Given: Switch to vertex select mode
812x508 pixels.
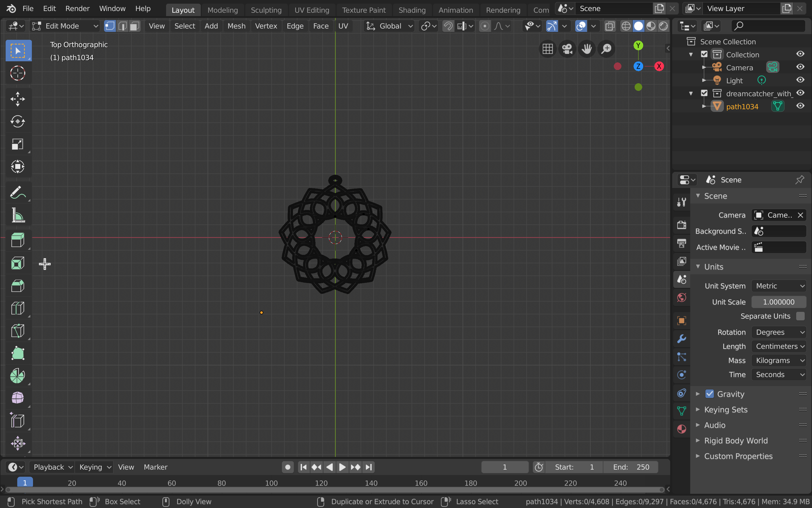Looking at the screenshot, I should (x=110, y=26).
